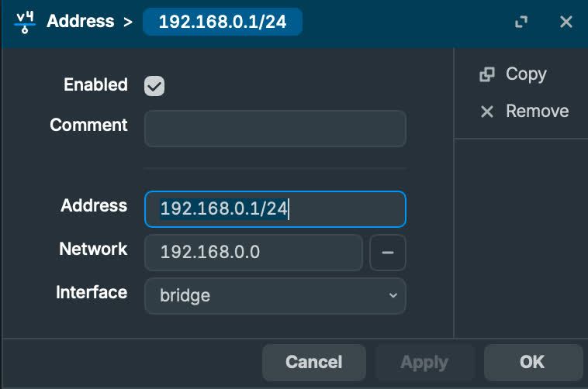Click the Interface field label

[x=92, y=293]
